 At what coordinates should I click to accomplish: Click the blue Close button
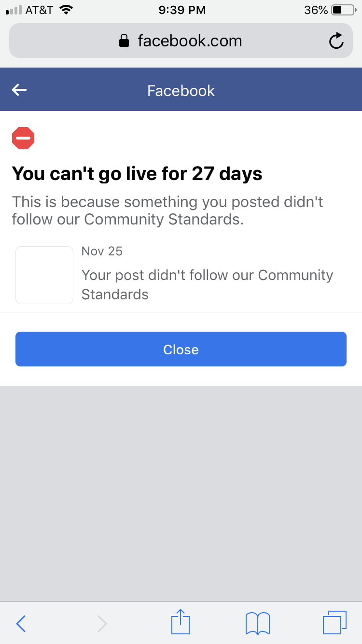click(181, 349)
